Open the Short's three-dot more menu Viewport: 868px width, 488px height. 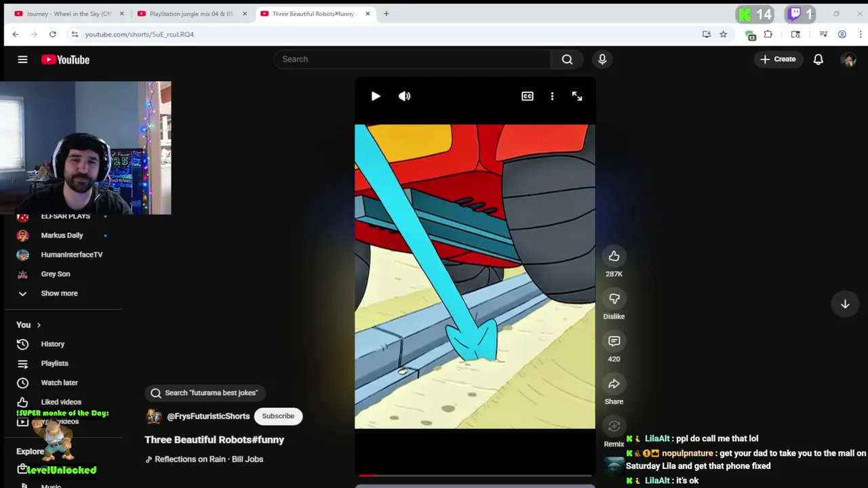click(552, 96)
